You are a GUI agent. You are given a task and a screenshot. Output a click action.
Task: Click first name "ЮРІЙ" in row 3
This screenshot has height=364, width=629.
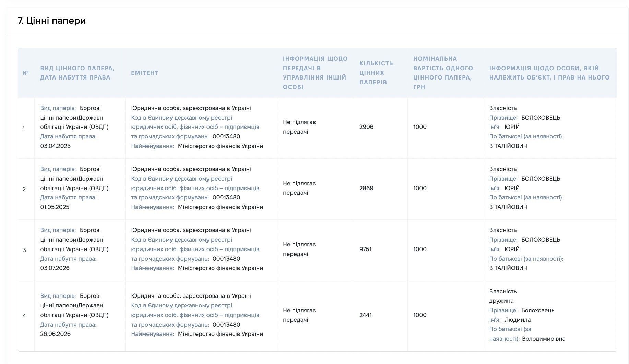pyautogui.click(x=512, y=249)
